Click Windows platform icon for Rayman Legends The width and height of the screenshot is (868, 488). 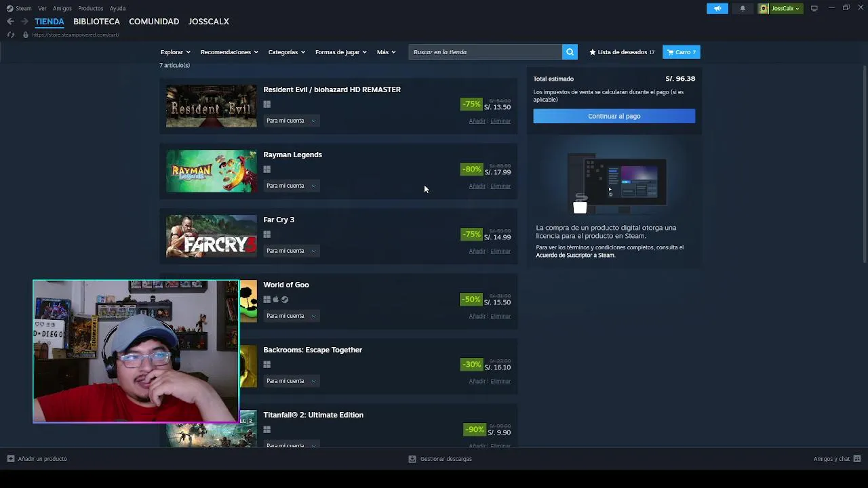click(x=267, y=169)
